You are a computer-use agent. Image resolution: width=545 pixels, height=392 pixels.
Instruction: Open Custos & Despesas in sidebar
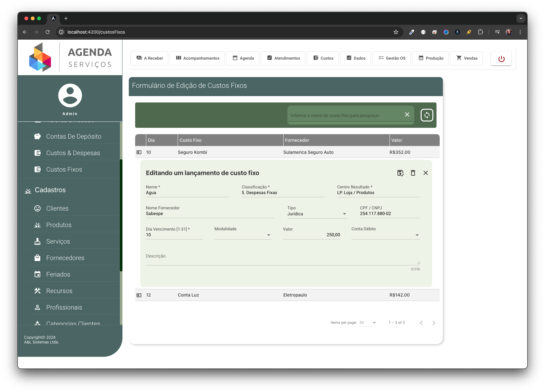(73, 153)
